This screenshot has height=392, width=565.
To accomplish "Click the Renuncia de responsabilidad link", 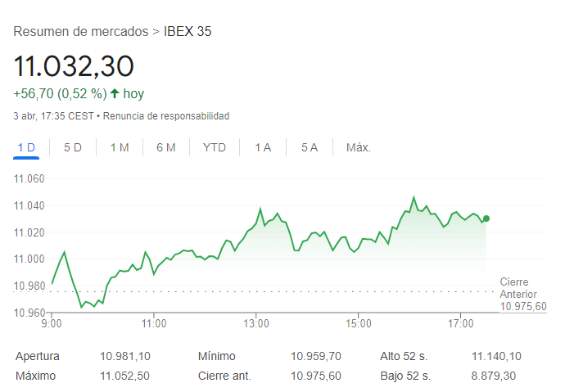I will click(166, 116).
